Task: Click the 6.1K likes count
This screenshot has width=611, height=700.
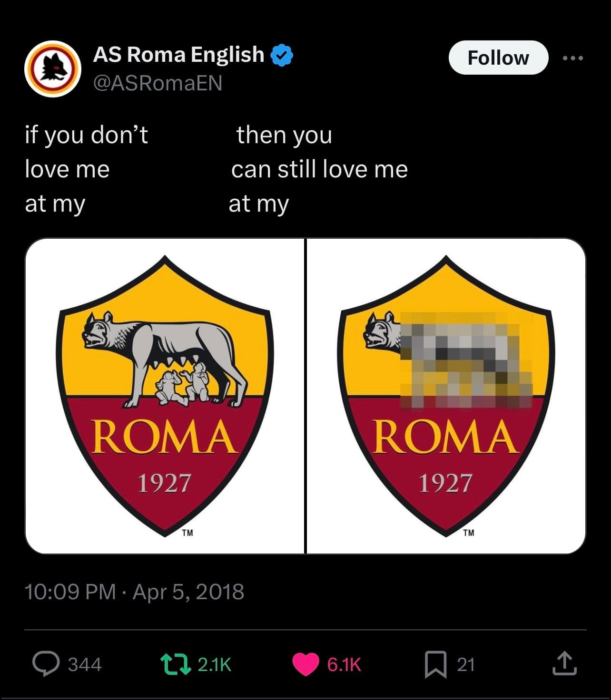Action: pyautogui.click(x=344, y=664)
